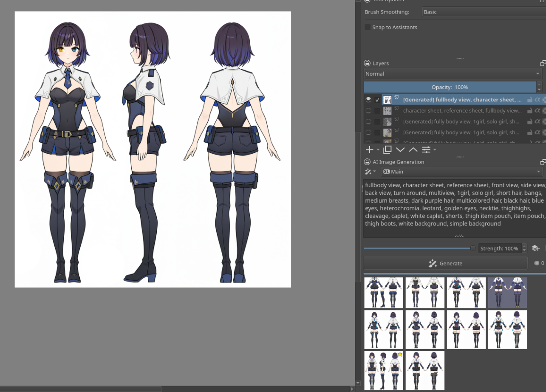
Task: Add a new layer with the plus icon
Action: pos(370,149)
